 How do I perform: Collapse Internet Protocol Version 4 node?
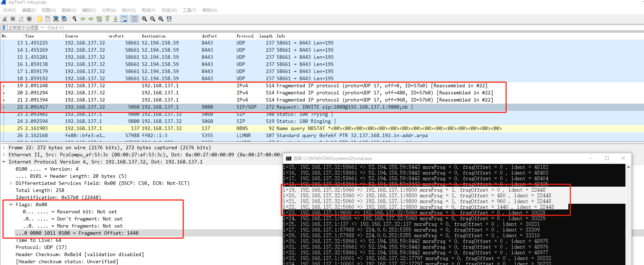(4, 162)
